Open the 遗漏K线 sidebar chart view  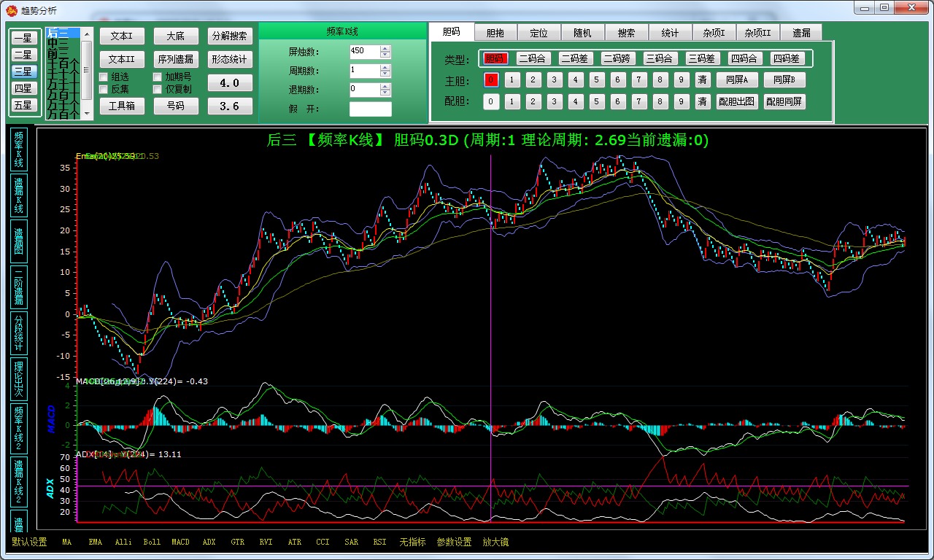point(19,195)
